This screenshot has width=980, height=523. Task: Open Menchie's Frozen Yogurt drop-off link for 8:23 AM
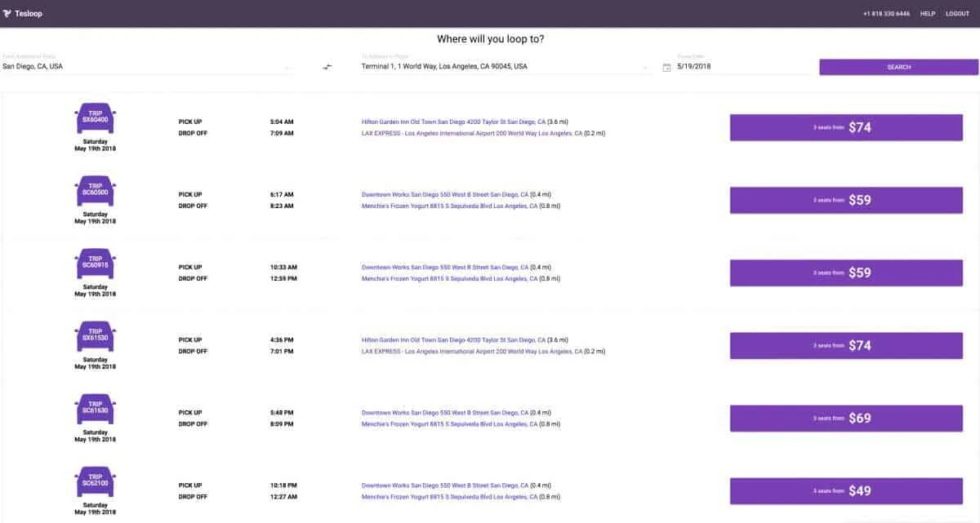[450, 206]
